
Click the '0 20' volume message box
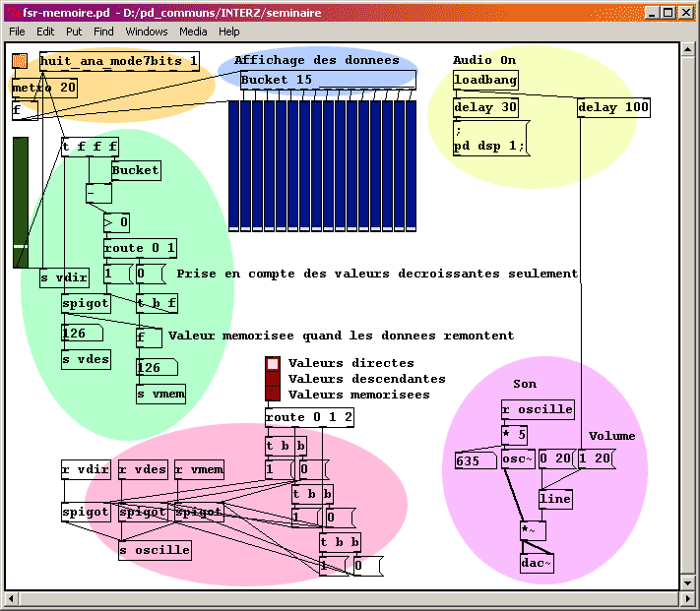coord(555,458)
